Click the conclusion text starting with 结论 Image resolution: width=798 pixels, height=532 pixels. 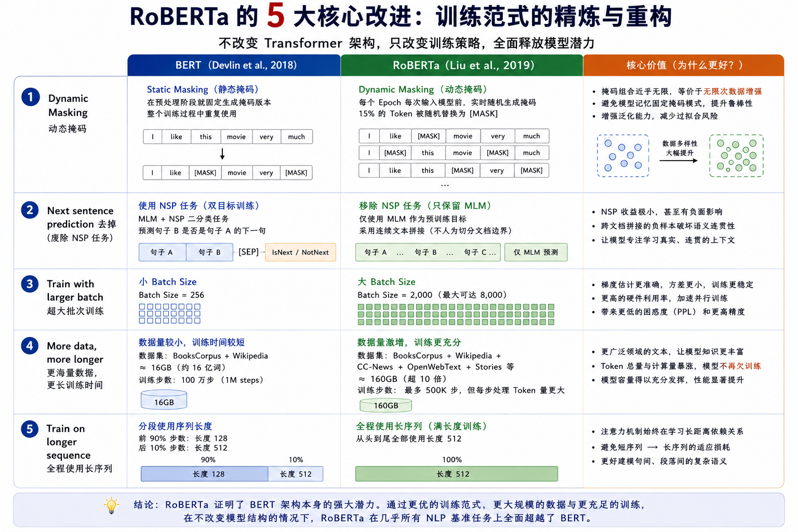tap(390, 511)
